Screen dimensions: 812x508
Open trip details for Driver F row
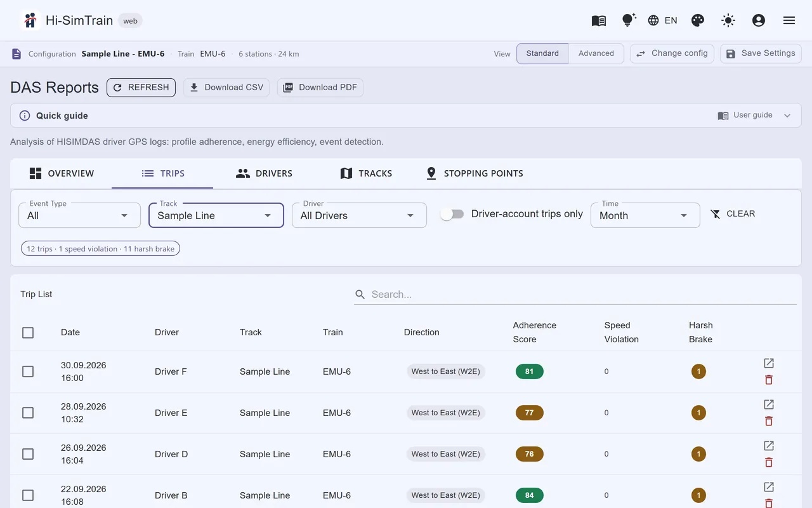[x=769, y=363]
